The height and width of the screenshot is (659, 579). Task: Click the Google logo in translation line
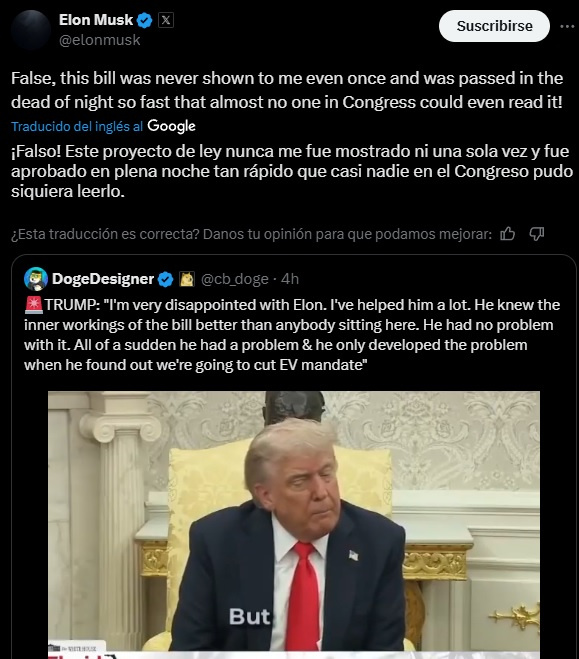click(x=171, y=126)
